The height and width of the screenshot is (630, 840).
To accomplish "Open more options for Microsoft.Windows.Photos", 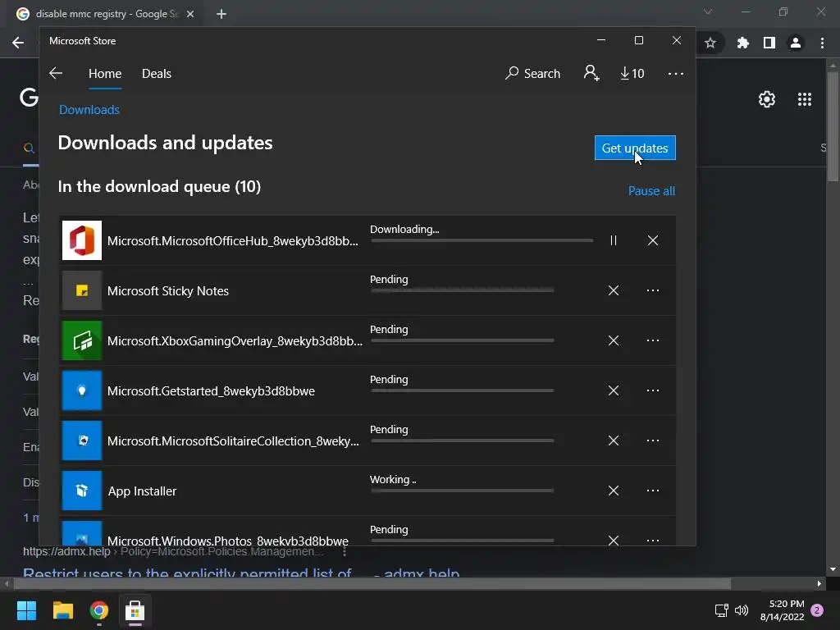I will point(652,540).
